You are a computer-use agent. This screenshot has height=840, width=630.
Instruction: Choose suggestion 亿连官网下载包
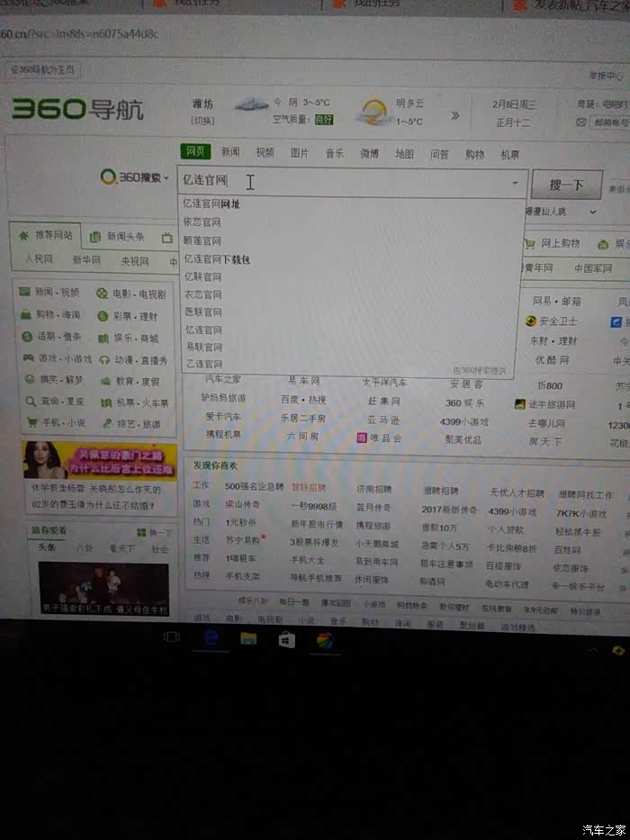[217, 259]
